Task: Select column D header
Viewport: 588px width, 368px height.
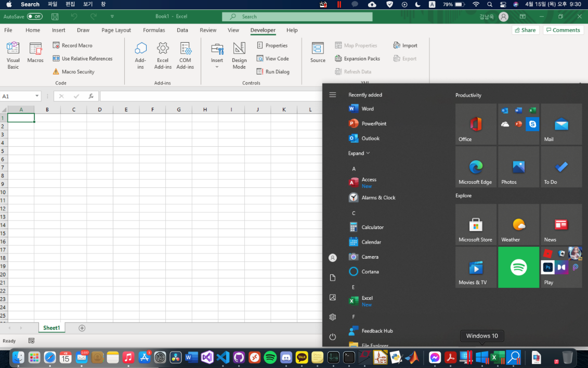Action: (x=100, y=110)
